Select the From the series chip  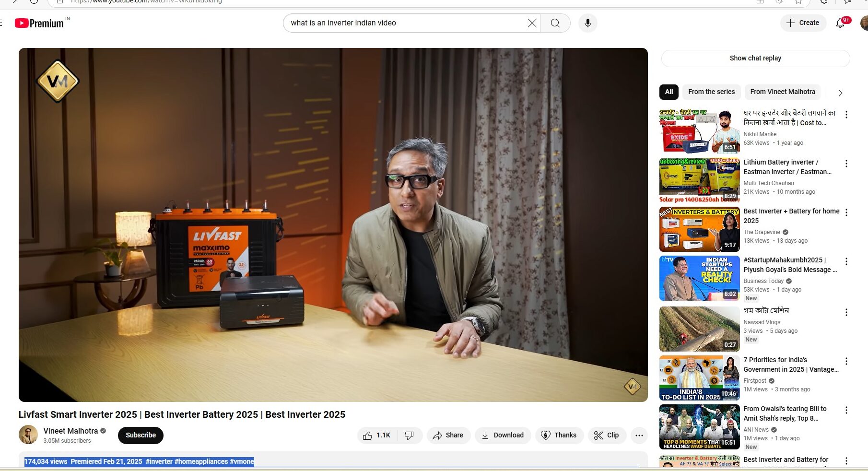coord(711,92)
